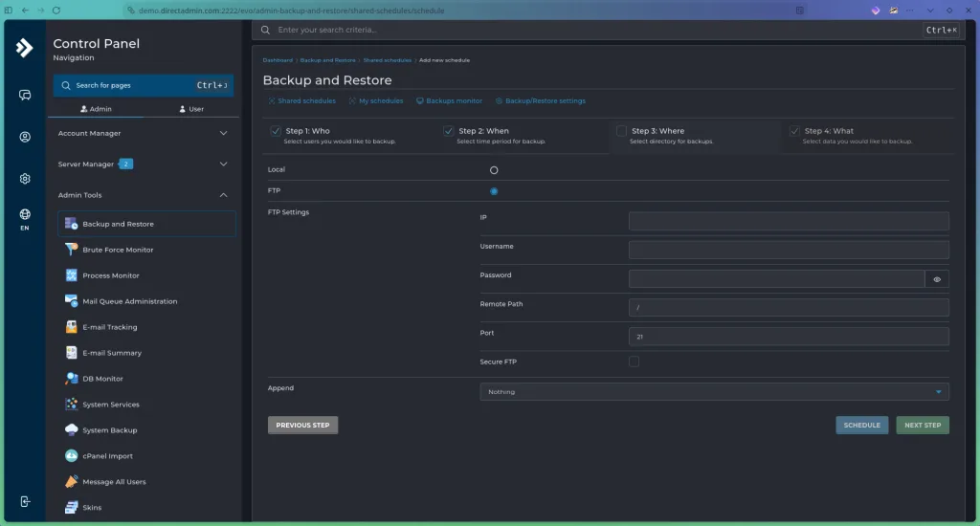980x526 pixels.
Task: Click the cPanel Import icon
Action: 71,456
